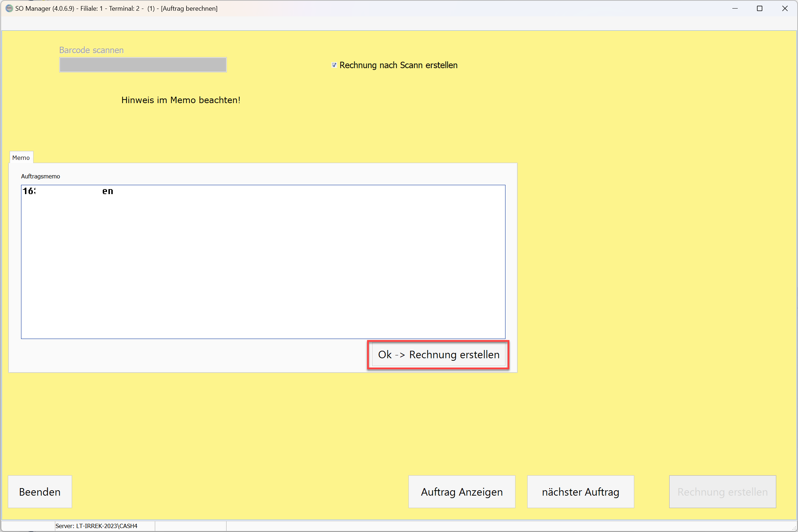
Task: Minimize the SO Manager window
Action: click(x=735, y=8)
